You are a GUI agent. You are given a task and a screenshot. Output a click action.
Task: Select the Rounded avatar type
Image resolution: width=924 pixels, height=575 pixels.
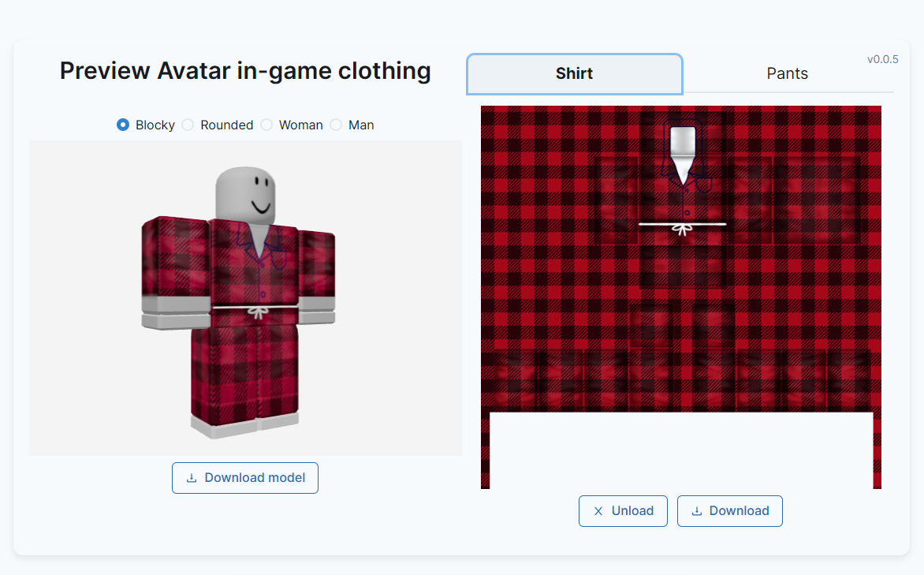[x=188, y=125]
